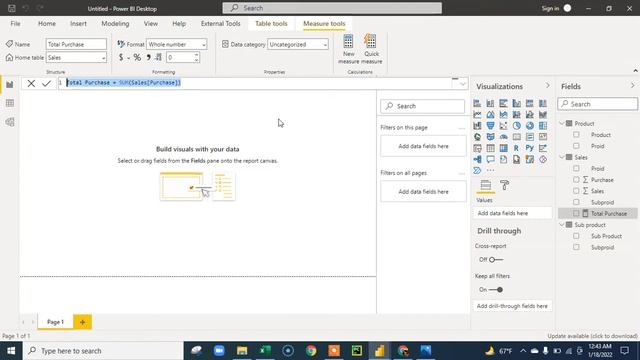Click New measure button
The width and height of the screenshot is (640, 360).
tap(349, 49)
